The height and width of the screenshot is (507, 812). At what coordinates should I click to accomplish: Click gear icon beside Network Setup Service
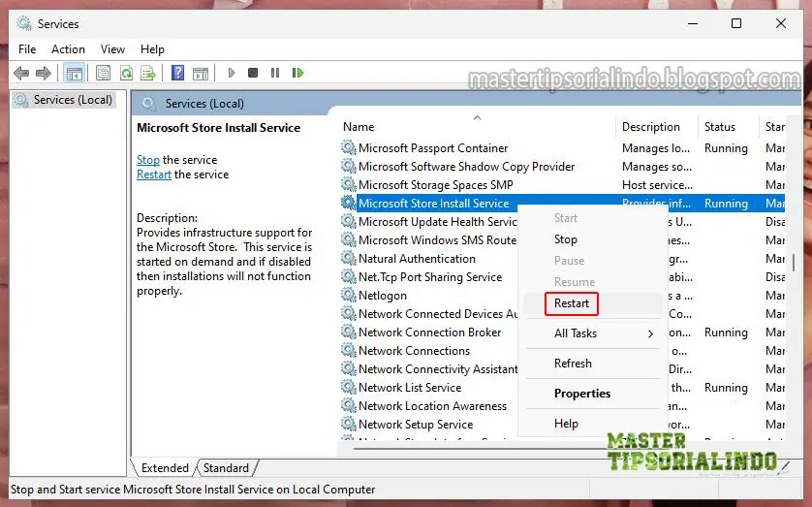click(349, 424)
